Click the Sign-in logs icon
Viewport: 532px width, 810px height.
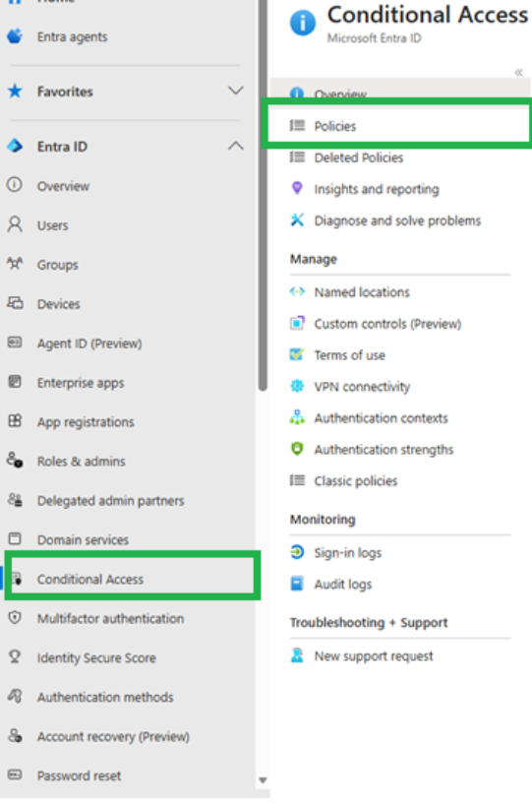pyautogui.click(x=297, y=552)
